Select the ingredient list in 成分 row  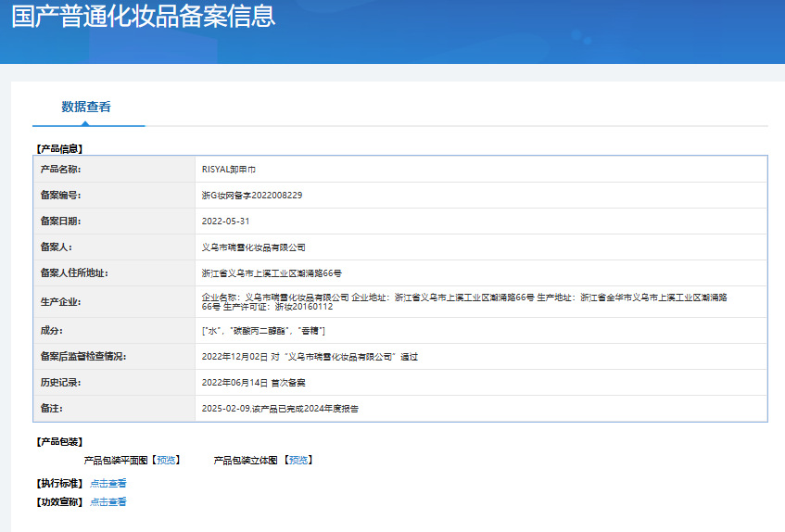(263, 331)
